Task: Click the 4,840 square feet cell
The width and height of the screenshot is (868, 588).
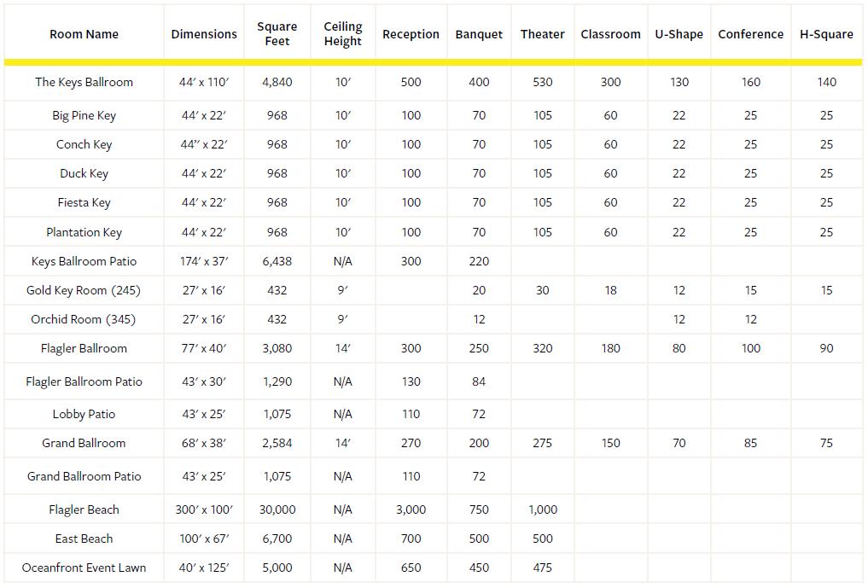Action: click(277, 82)
